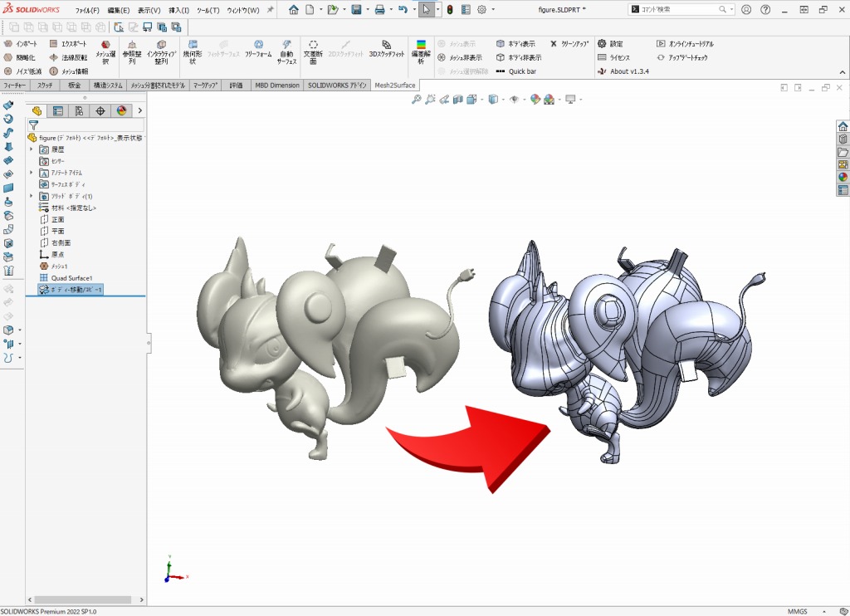The width and height of the screenshot is (850, 616).
Task: Open the ツール(T) menu
Action: pyautogui.click(x=208, y=10)
